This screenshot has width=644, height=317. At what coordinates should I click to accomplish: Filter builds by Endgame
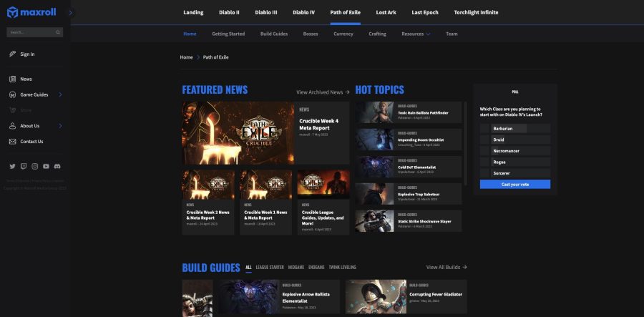click(316, 268)
